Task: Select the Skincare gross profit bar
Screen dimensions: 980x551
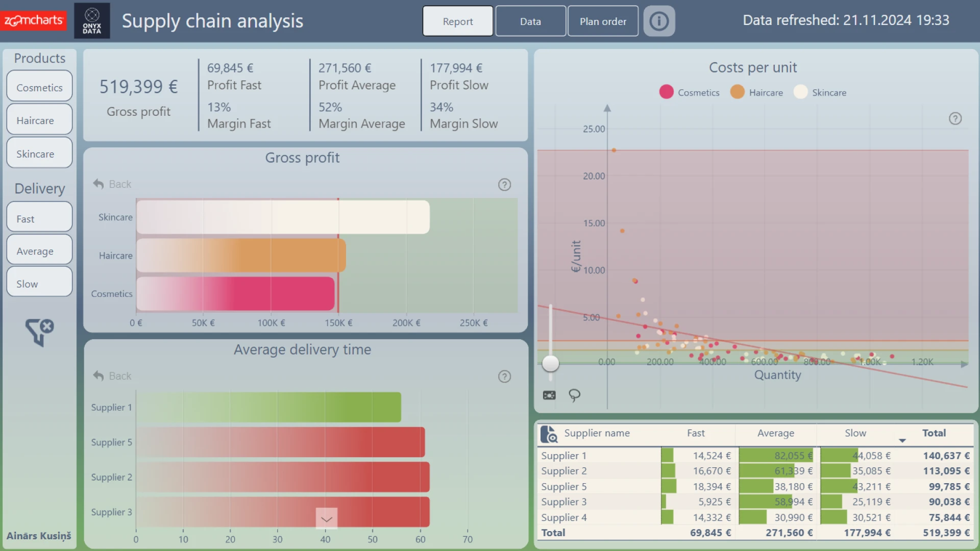Action: [283, 217]
